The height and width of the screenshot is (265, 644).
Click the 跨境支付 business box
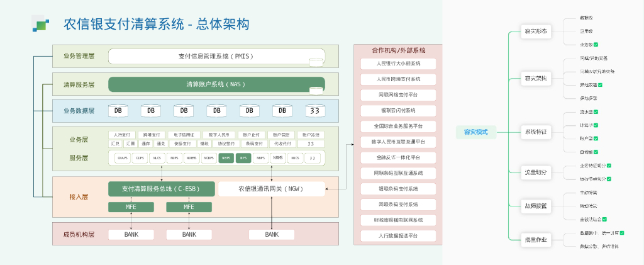pyautogui.click(x=151, y=135)
